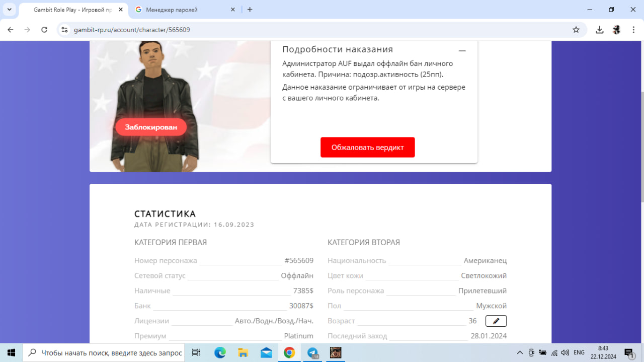The width and height of the screenshot is (644, 362).
Task: Select the Gambit Role Play tab
Action: tap(70, 10)
